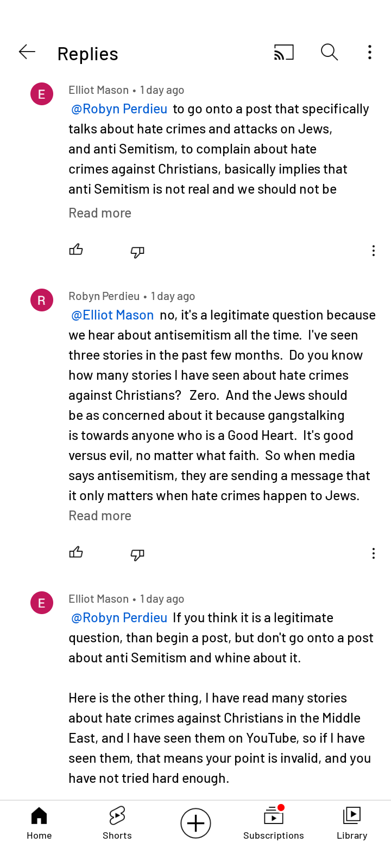Tap the @Robyn Perdieu mention in first reply
Viewport: 391px width, 868px height.
click(119, 109)
